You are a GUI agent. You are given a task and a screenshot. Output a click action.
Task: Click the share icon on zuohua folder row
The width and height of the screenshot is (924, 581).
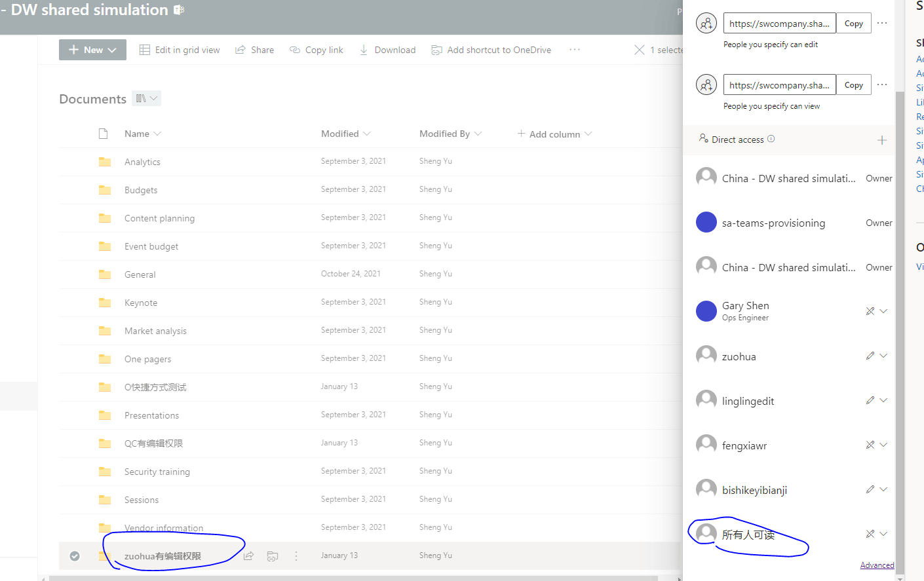(x=248, y=556)
